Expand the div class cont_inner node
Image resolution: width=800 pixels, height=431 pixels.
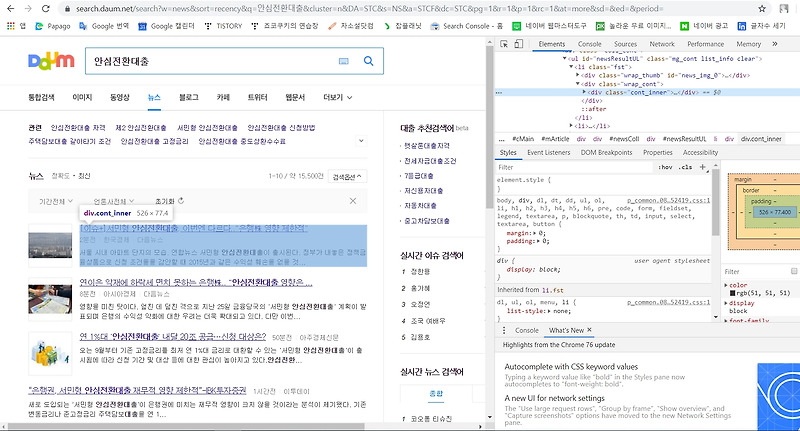[x=584, y=92]
